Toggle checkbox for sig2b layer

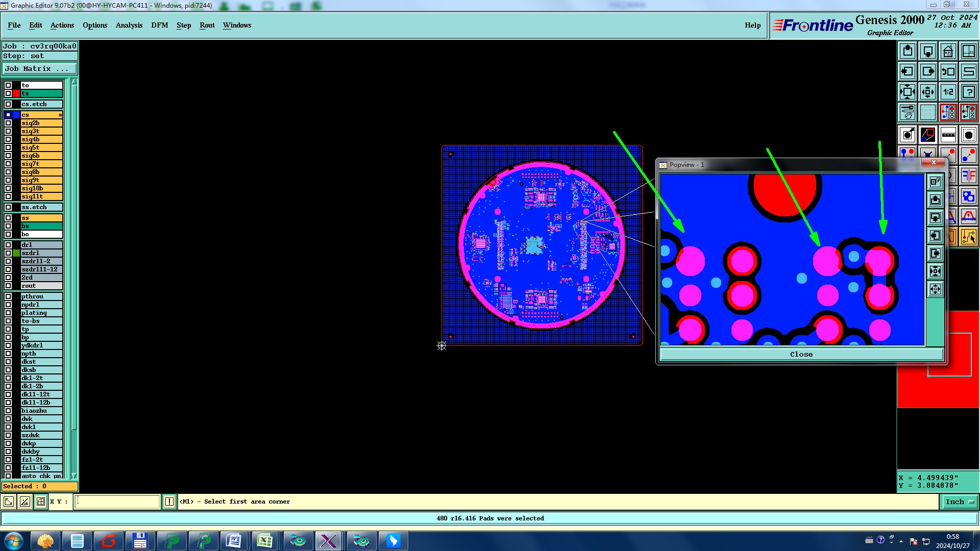coord(8,123)
